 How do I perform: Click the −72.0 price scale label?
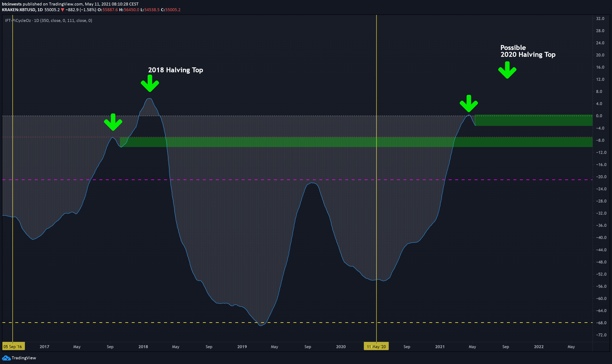pos(601,335)
